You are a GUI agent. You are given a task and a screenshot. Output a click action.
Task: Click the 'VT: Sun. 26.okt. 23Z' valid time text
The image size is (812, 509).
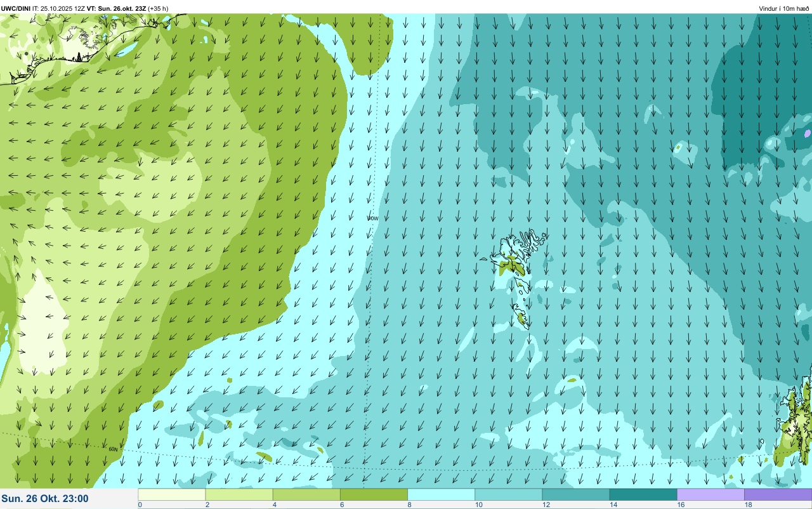click(116, 8)
